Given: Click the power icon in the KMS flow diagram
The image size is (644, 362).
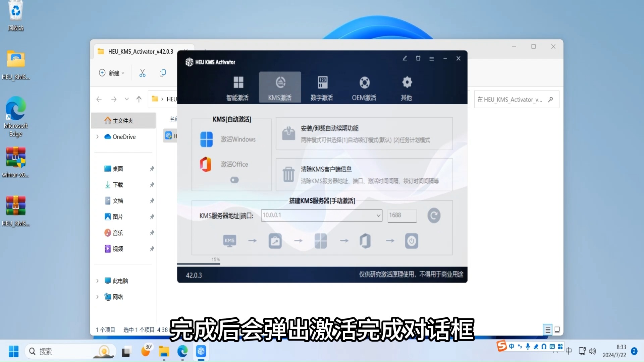Looking at the screenshot, I should coord(412,241).
